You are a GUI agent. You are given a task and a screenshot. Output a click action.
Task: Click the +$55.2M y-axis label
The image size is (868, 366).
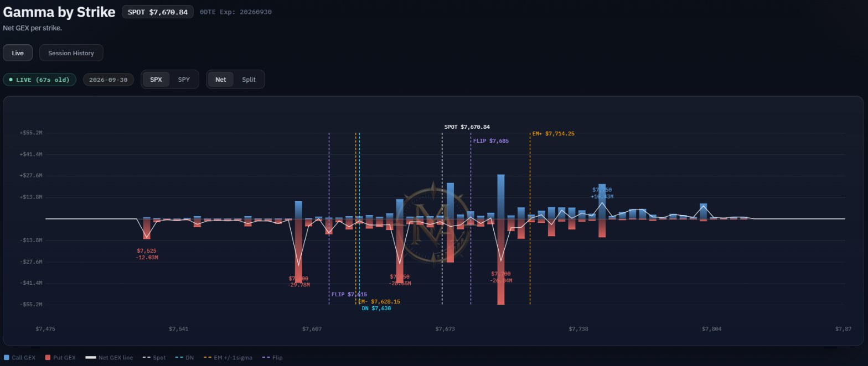(31, 133)
